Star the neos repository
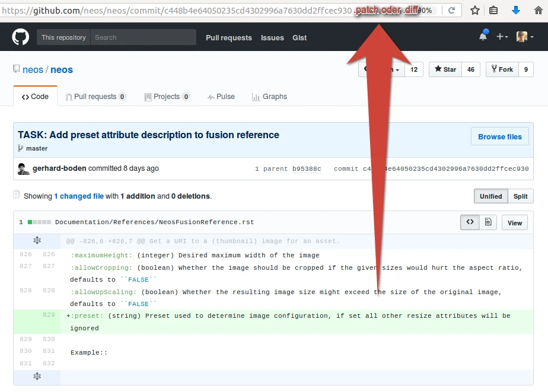Image resolution: width=548 pixels, height=392 pixels. [x=445, y=69]
